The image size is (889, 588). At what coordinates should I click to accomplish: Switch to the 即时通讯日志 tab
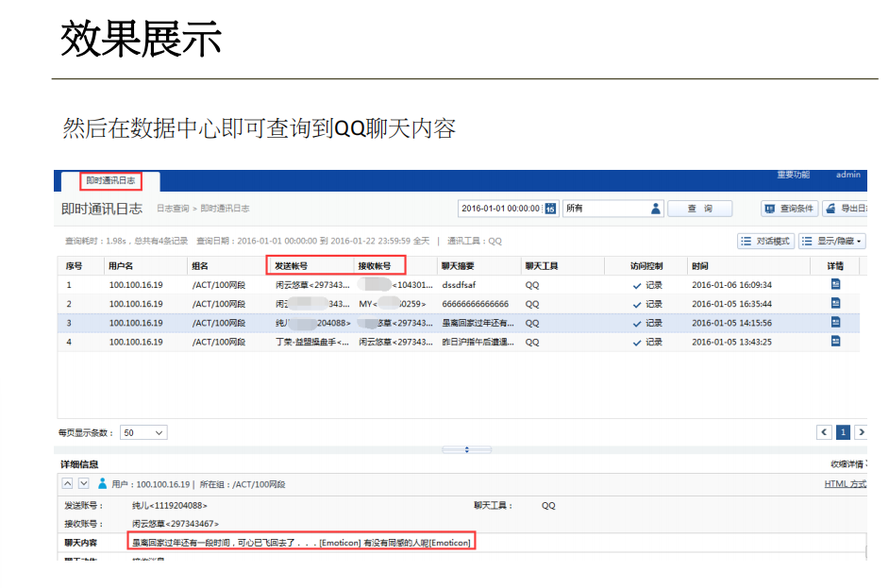click(110, 181)
